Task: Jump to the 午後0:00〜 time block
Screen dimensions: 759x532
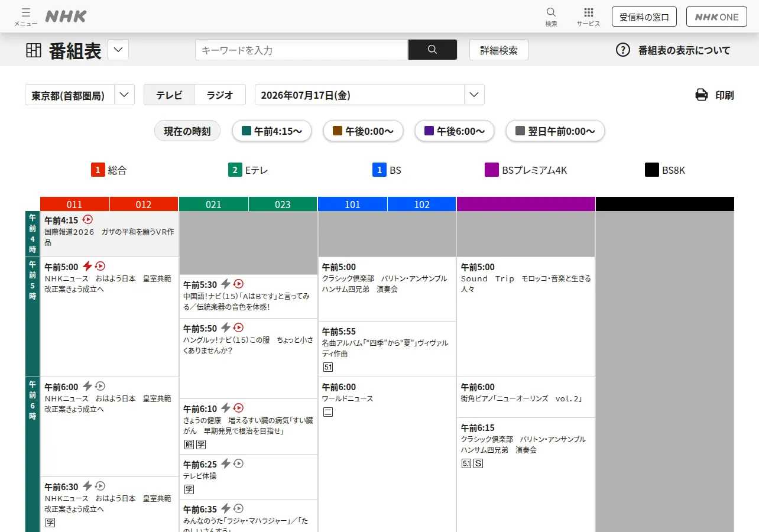Action: pyautogui.click(x=363, y=131)
